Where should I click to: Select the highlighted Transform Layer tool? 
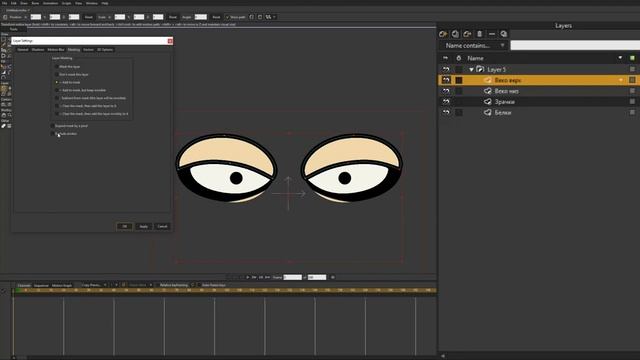[x=4, y=89]
